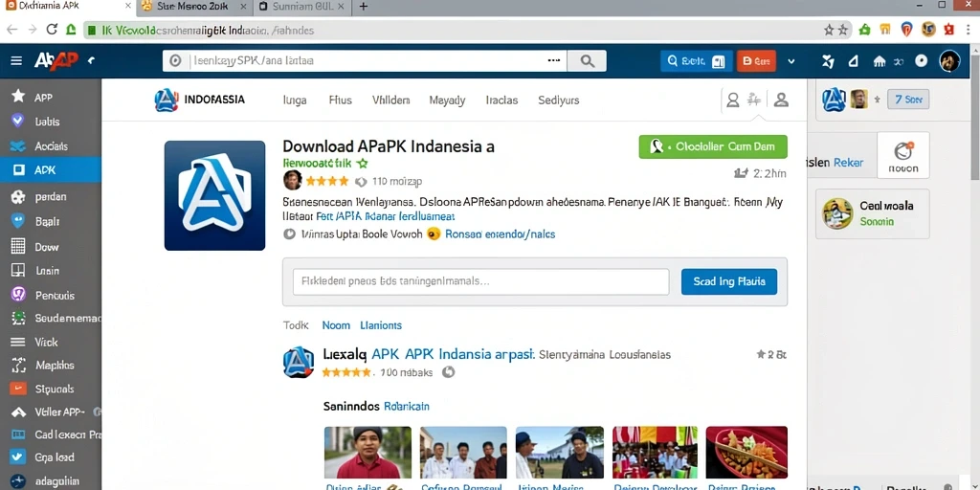Click the large blue A app icon
Screen dimensions: 980x490
pyautogui.click(x=214, y=195)
